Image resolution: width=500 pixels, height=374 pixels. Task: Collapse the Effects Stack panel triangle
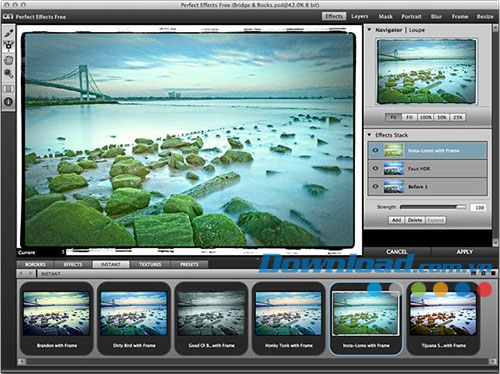369,135
